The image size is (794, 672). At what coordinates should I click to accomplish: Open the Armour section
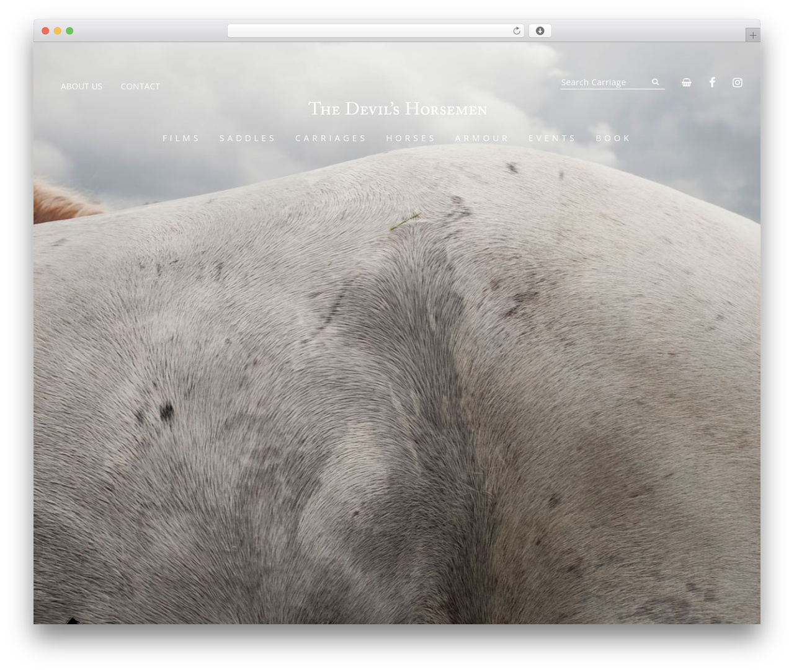pyautogui.click(x=482, y=138)
